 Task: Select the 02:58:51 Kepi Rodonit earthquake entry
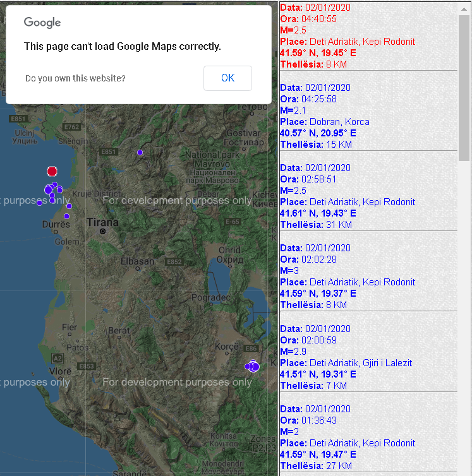(x=368, y=196)
